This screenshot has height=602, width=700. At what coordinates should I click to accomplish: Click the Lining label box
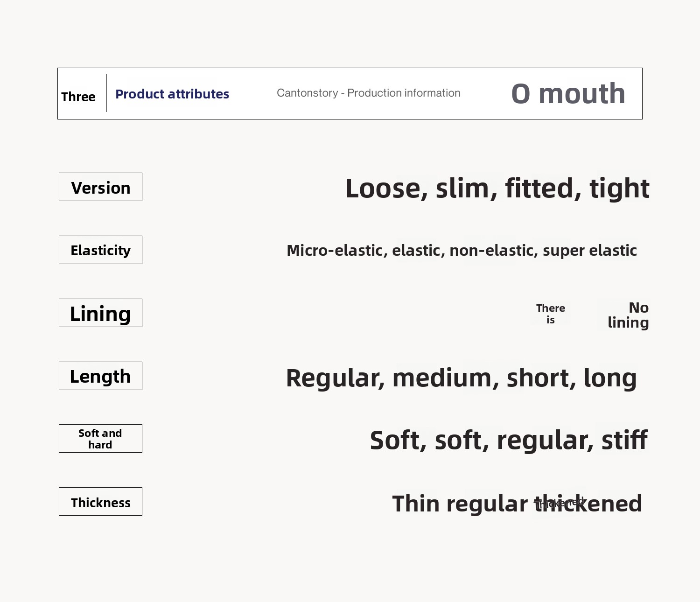(x=100, y=313)
